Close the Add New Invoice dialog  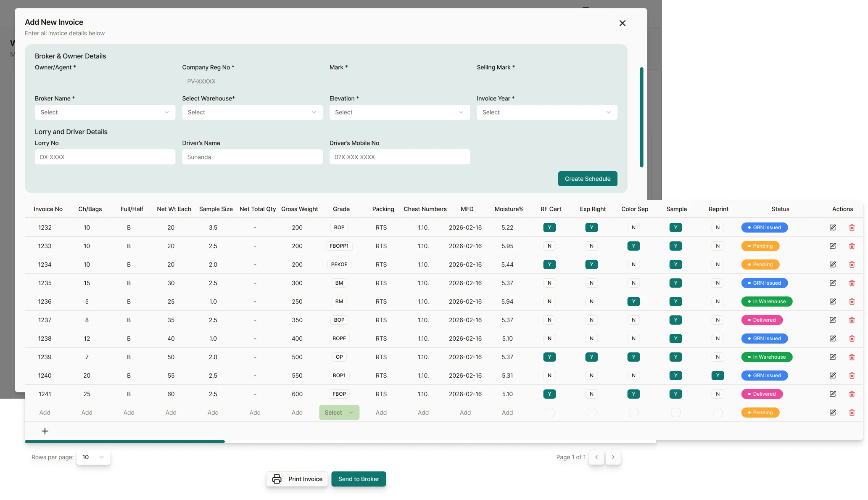pyautogui.click(x=623, y=23)
